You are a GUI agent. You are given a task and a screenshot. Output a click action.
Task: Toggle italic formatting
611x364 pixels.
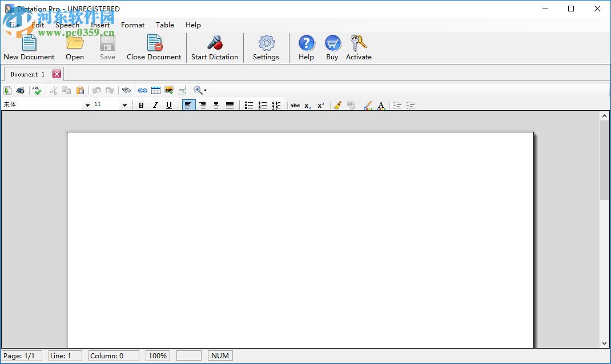point(154,105)
